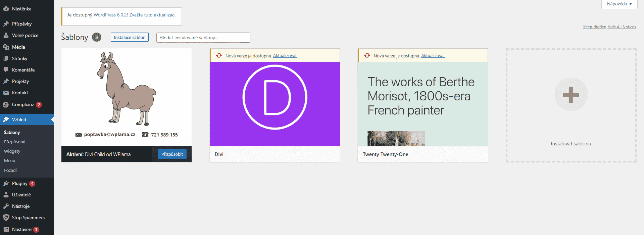Click the Volné pozice person icon
Screen dimensions: 644x235
(x=6, y=35)
